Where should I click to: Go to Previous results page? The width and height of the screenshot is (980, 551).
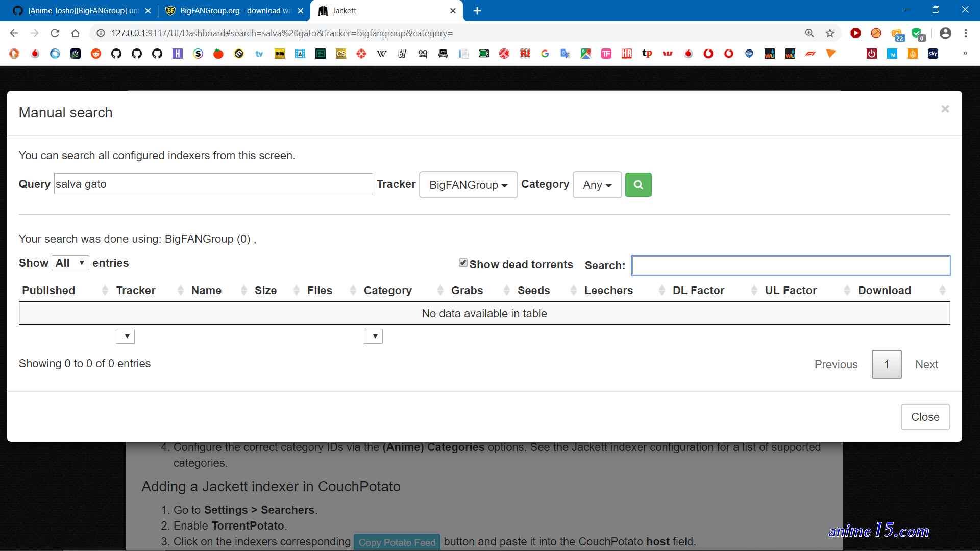coord(836,364)
